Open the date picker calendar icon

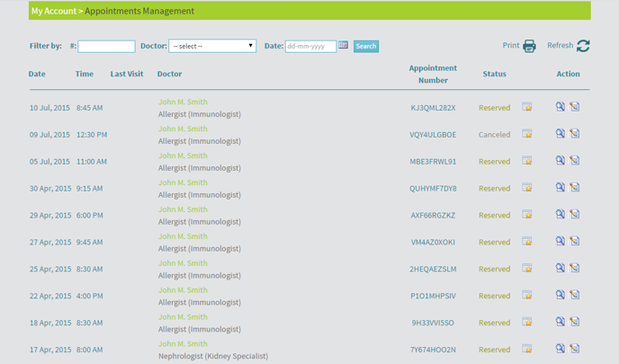[343, 45]
